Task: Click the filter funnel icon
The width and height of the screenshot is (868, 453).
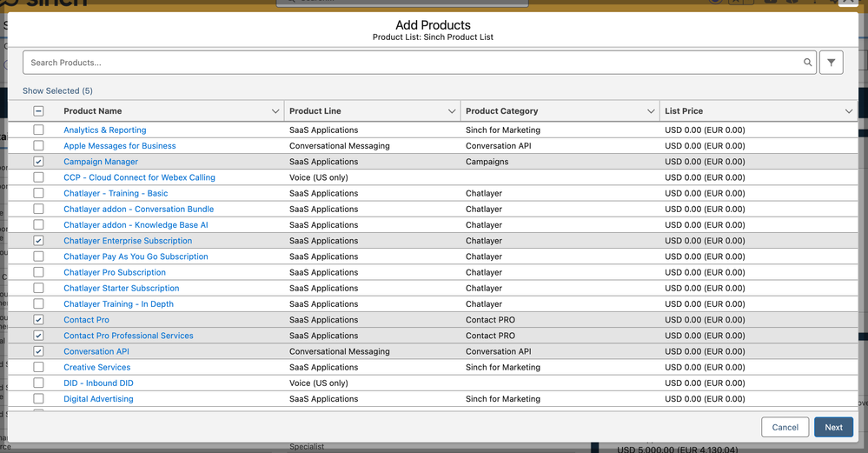Action: [x=831, y=63]
